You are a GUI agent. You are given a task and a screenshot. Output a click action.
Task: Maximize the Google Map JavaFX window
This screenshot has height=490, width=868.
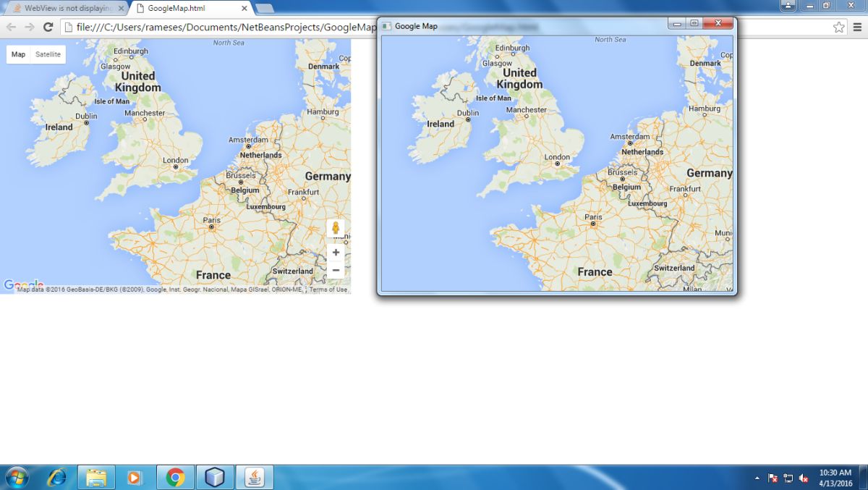click(694, 23)
